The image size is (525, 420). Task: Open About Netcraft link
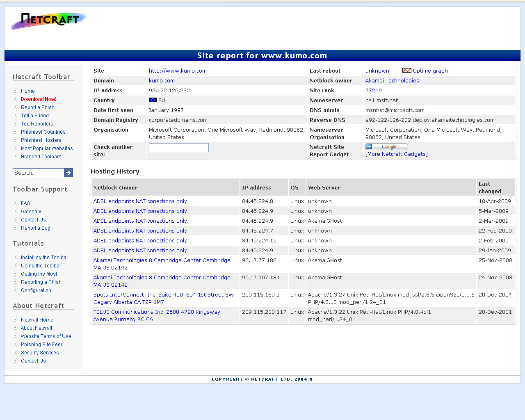click(x=37, y=328)
